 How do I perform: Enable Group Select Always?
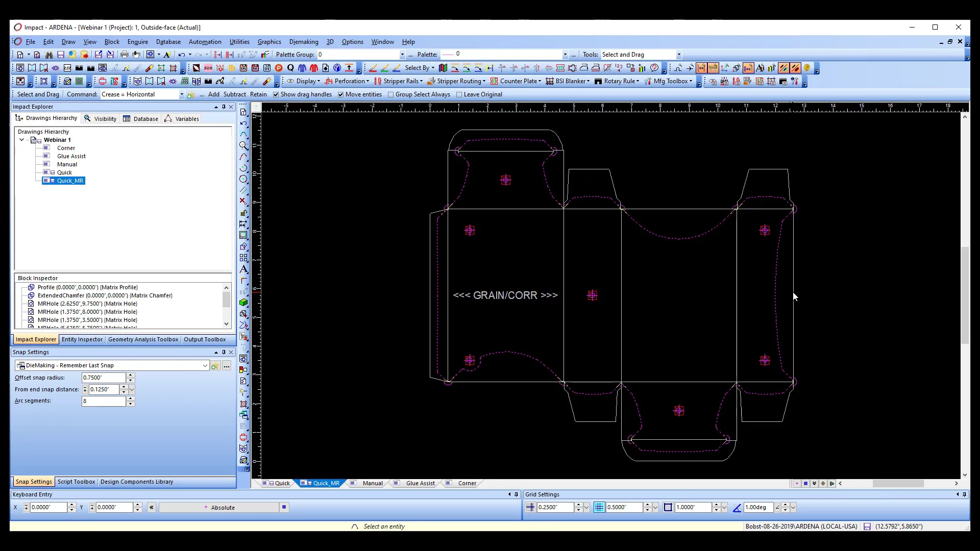click(x=390, y=94)
